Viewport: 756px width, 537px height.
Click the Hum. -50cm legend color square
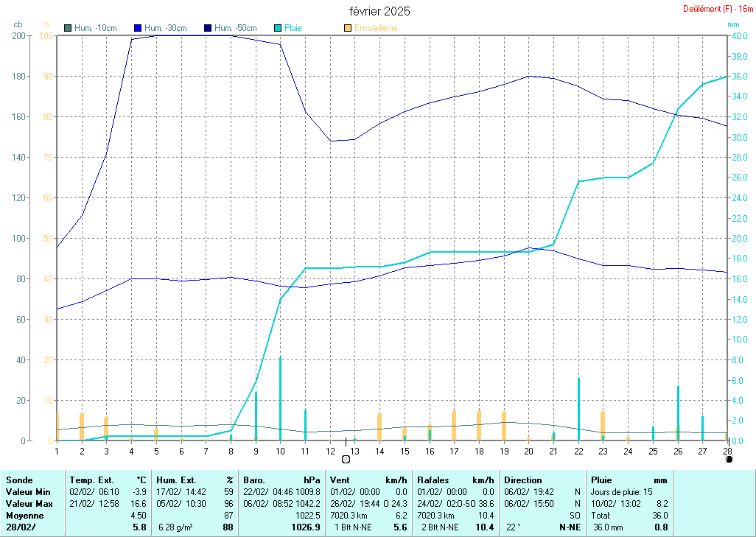click(x=208, y=28)
